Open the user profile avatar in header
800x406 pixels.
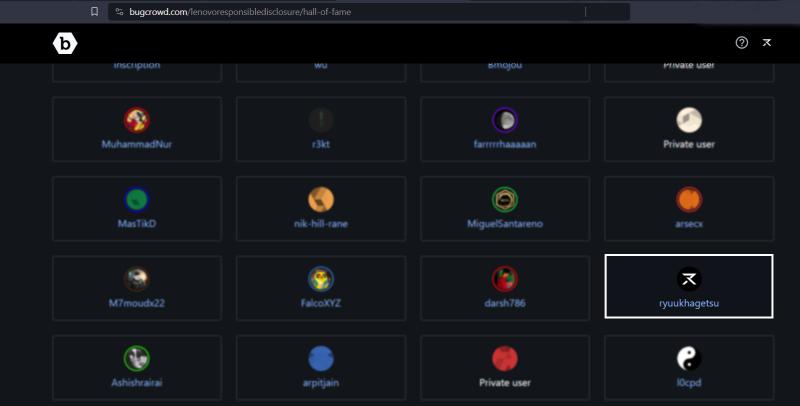pyautogui.click(x=766, y=42)
